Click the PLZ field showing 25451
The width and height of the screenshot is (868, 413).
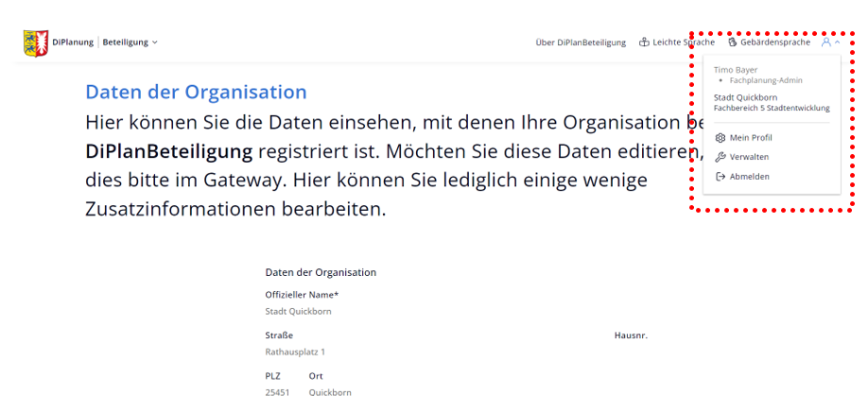click(277, 392)
